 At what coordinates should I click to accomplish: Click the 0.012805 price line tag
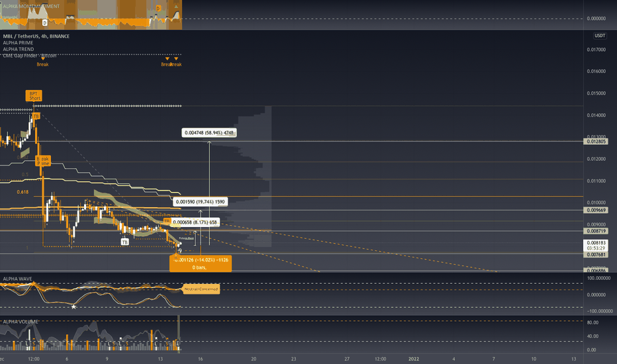click(596, 141)
